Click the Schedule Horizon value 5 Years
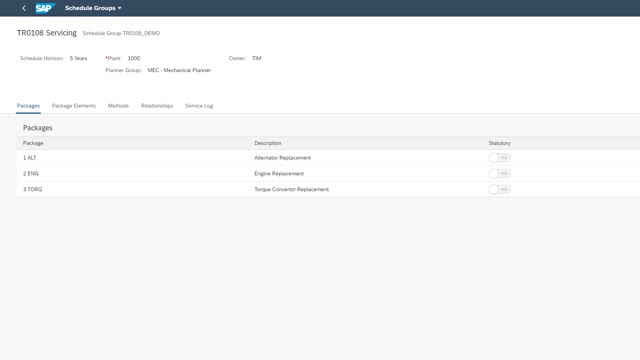 [78, 58]
